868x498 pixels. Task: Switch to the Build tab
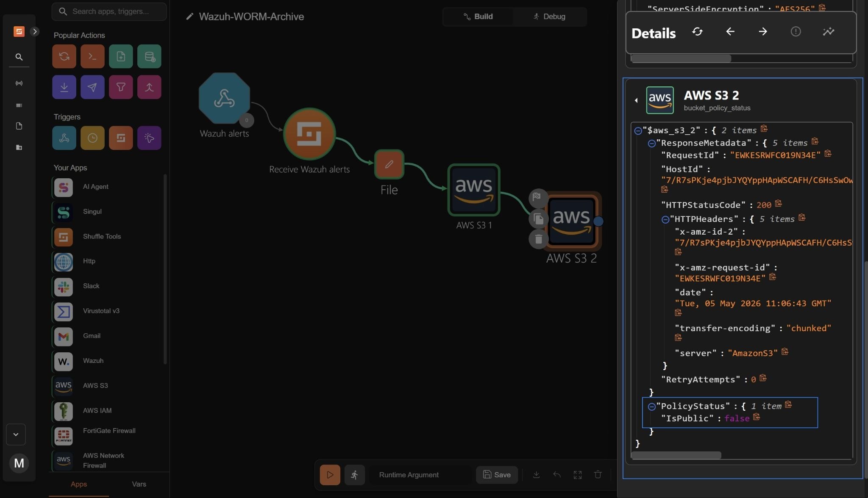click(478, 17)
